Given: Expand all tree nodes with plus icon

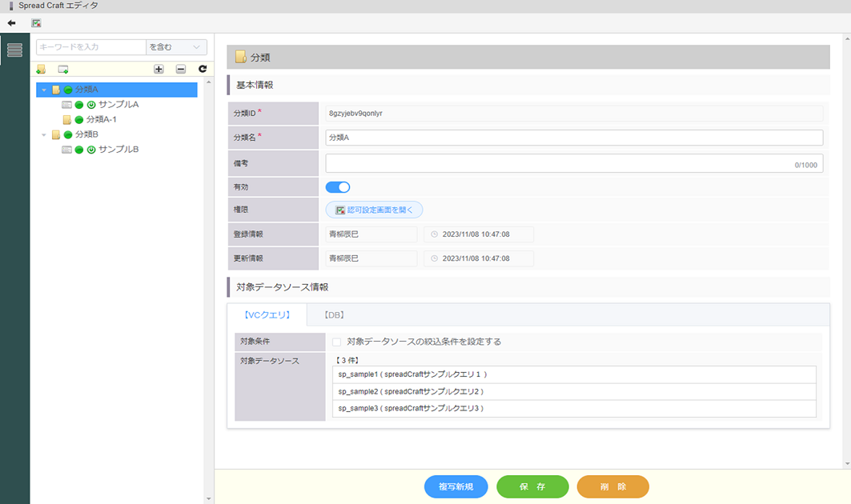Looking at the screenshot, I should [159, 70].
